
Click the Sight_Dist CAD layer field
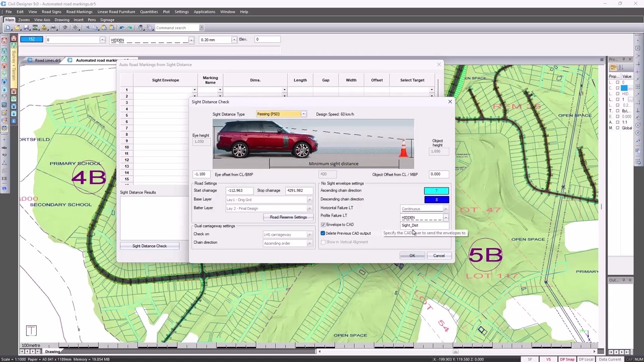[424, 225]
